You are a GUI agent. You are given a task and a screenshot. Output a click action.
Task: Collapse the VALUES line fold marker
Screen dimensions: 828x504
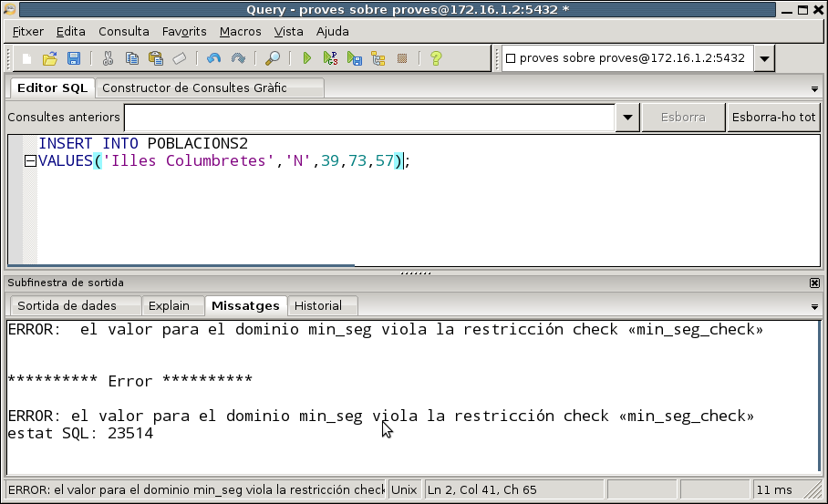pyautogui.click(x=30, y=161)
